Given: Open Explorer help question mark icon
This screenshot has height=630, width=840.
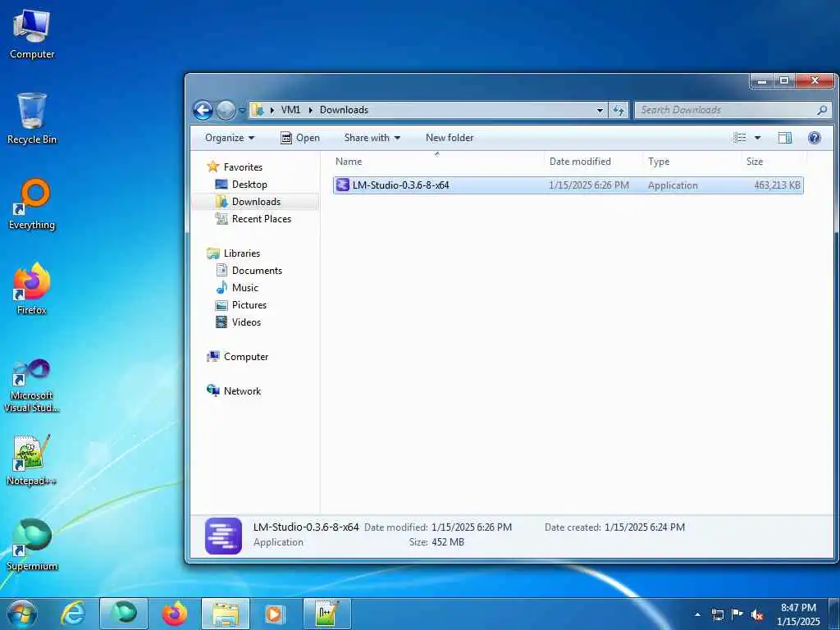Looking at the screenshot, I should [x=815, y=138].
